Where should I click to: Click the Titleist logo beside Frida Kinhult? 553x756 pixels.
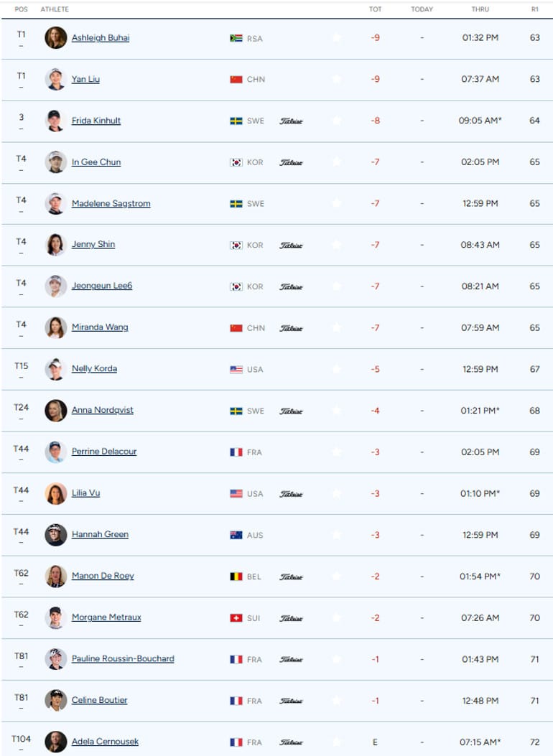(x=291, y=121)
